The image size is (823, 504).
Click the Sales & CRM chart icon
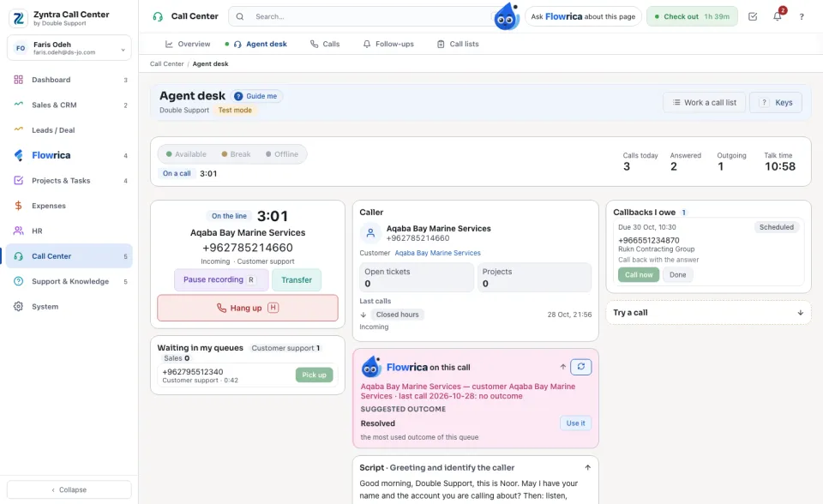pyautogui.click(x=18, y=105)
